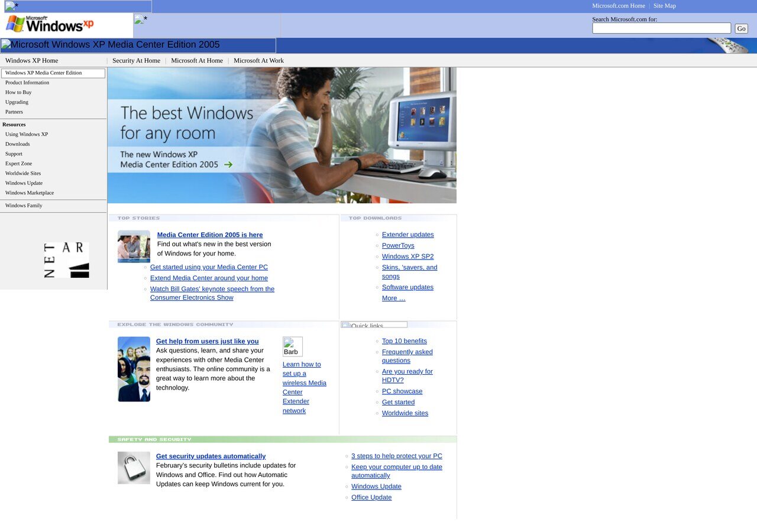This screenshot has width=757, height=532.
Task: Open 'Get security updates automatically' link
Action: [x=211, y=456]
